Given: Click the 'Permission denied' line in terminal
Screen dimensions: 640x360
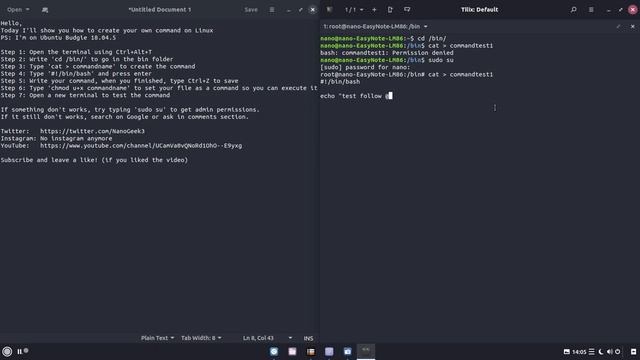Looking at the screenshot, I should [387, 53].
